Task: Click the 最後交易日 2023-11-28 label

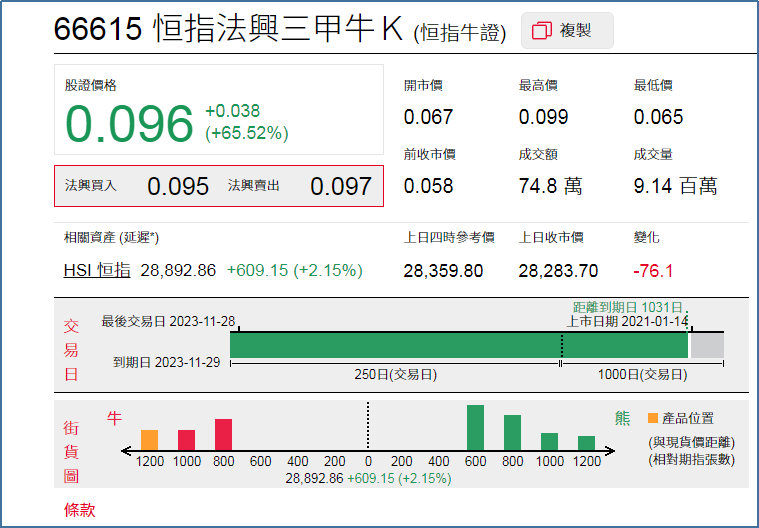Action: (x=168, y=321)
